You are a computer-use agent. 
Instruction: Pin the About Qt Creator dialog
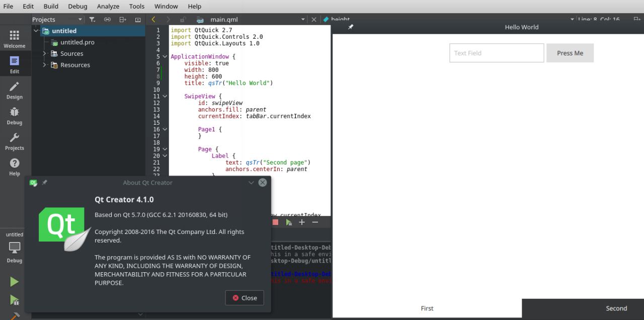pyautogui.click(x=45, y=183)
